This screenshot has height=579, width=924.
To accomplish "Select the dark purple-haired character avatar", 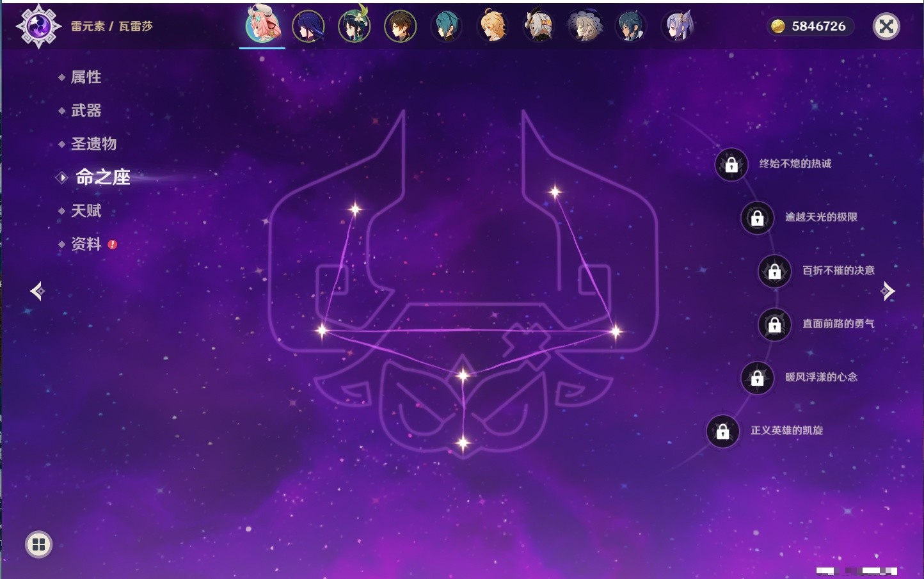I will pyautogui.click(x=308, y=26).
